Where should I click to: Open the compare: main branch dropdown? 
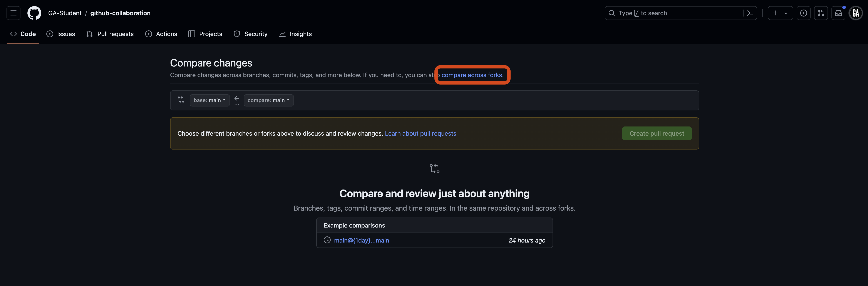(268, 100)
